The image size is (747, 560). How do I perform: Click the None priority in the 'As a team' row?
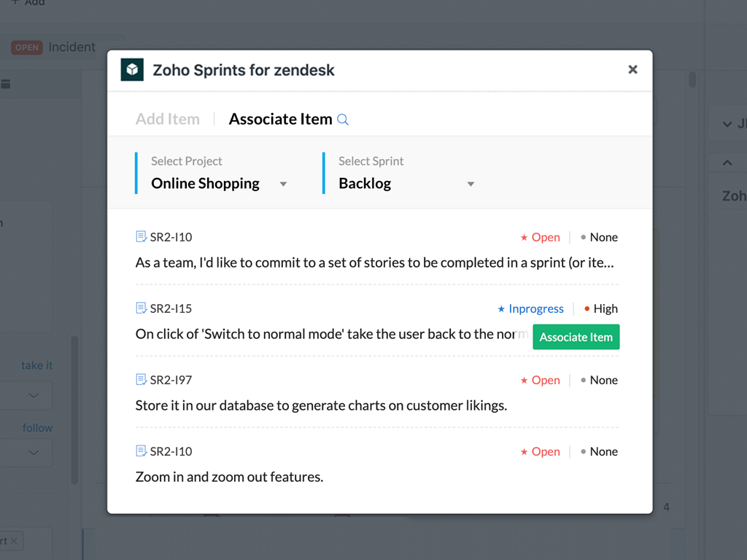tap(600, 237)
